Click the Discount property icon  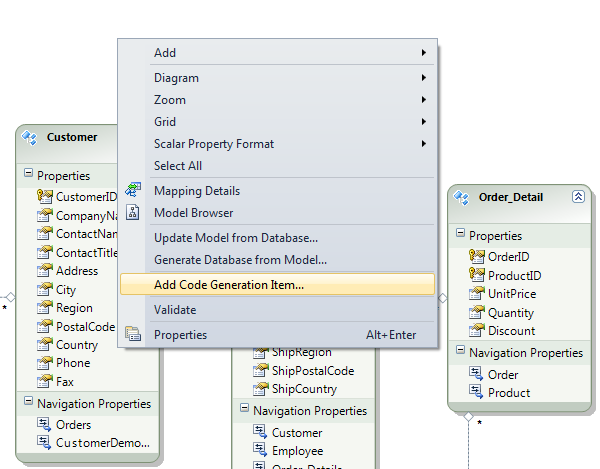coord(477,330)
